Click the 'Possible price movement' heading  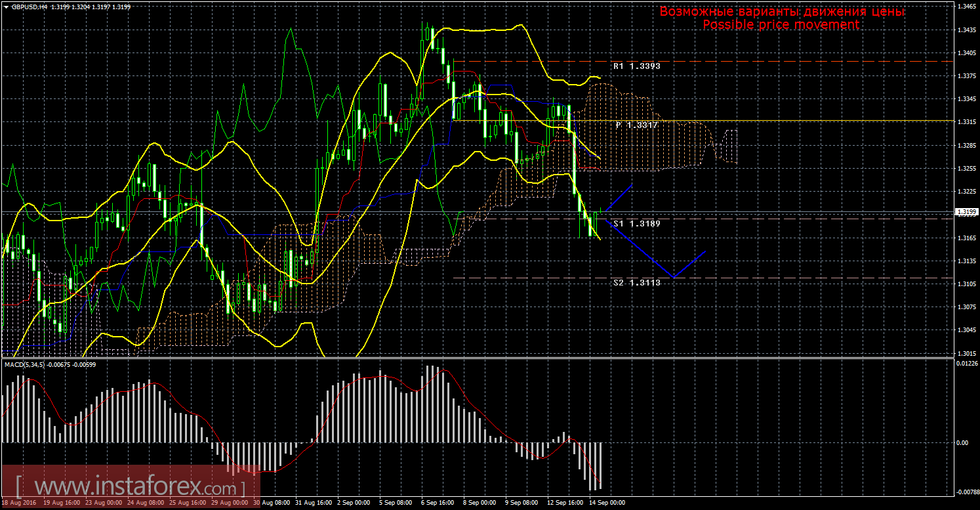coord(781,24)
